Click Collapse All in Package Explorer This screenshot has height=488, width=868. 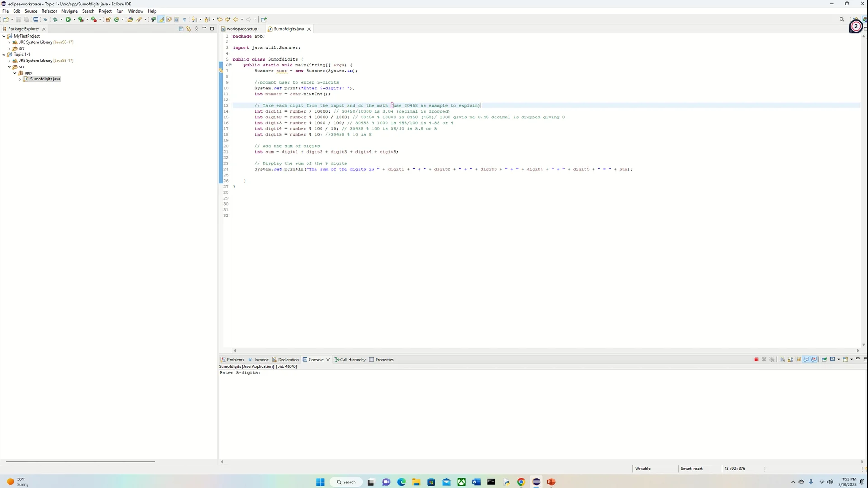point(181,28)
